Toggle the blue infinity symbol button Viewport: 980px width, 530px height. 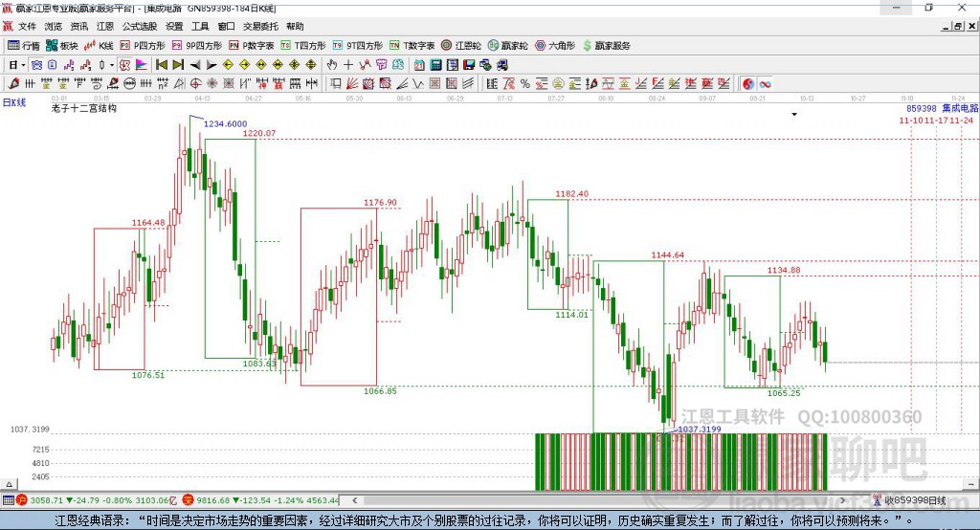pos(766,84)
